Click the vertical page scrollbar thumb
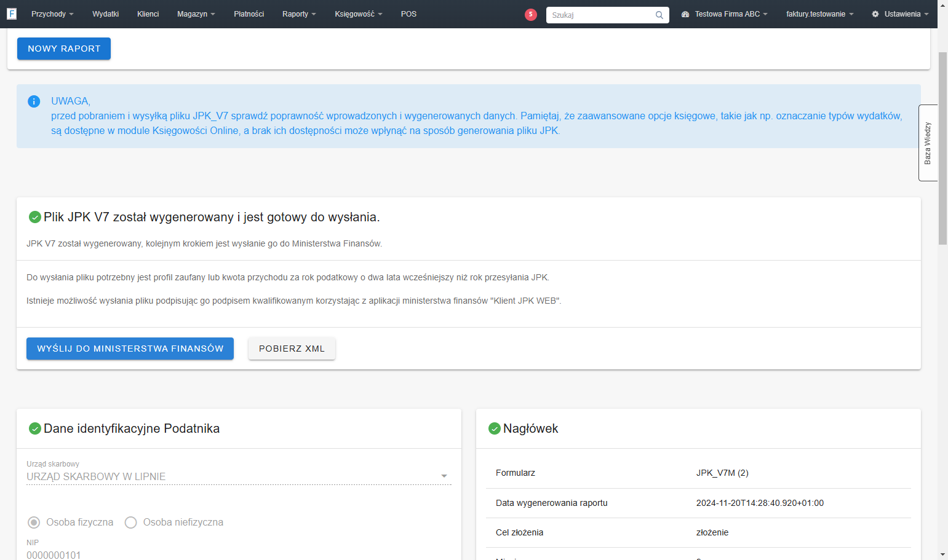 (942, 149)
